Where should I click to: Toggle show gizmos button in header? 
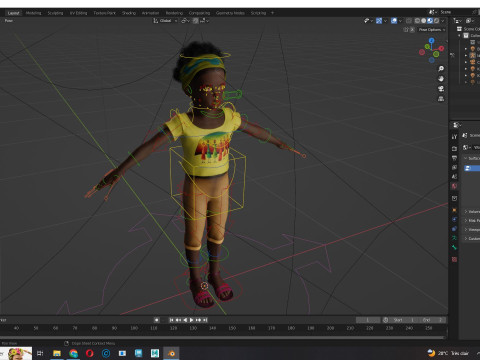click(x=379, y=21)
